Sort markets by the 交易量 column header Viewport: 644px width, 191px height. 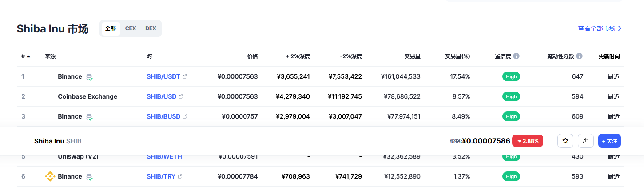pyautogui.click(x=412, y=56)
